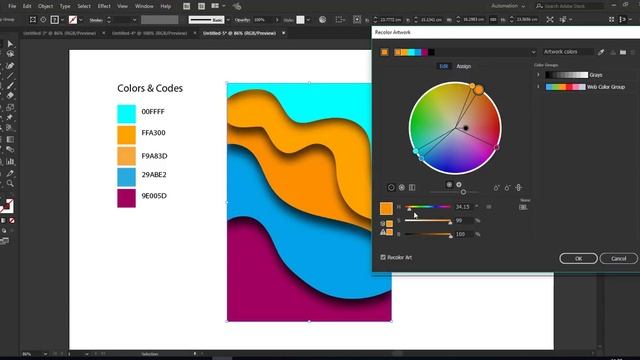Open the stroke weight dropdown
The width and height of the screenshot is (640, 360).
(134, 20)
